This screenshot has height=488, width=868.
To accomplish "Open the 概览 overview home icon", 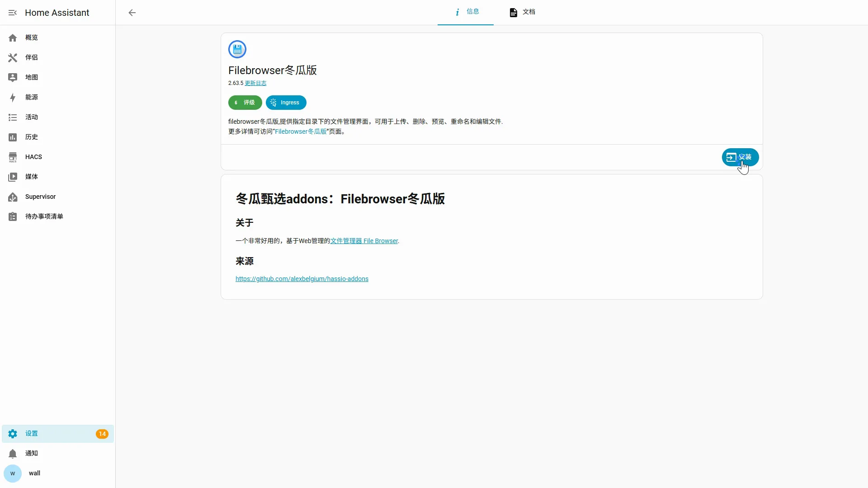I will (x=13, y=38).
